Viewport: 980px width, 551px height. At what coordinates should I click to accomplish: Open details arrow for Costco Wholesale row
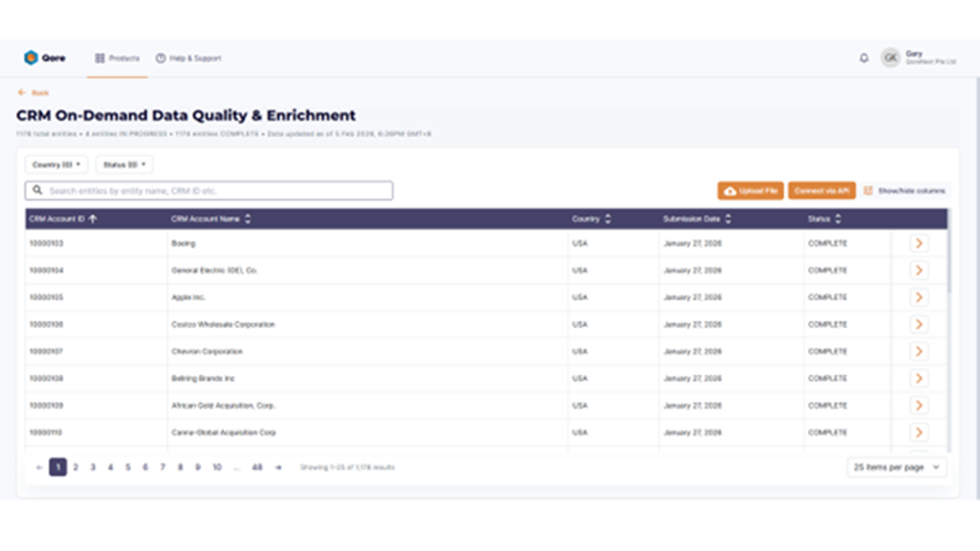point(919,324)
